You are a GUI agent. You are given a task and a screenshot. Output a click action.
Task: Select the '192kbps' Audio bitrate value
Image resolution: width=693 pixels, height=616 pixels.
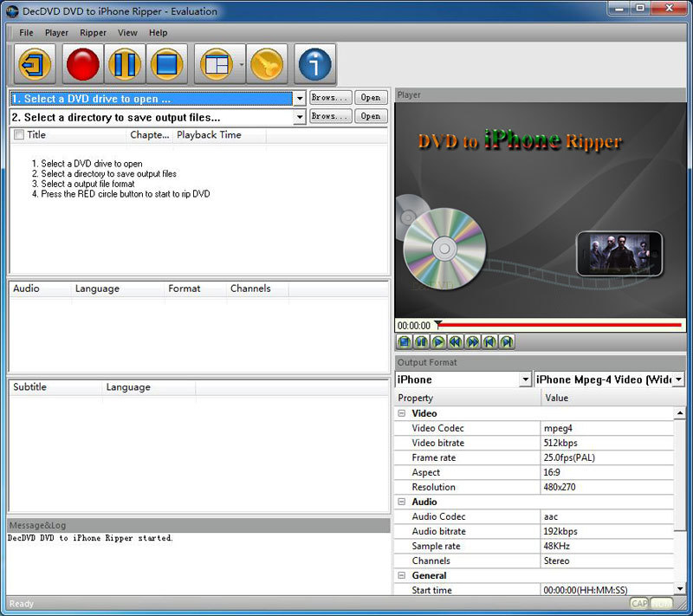pyautogui.click(x=560, y=531)
